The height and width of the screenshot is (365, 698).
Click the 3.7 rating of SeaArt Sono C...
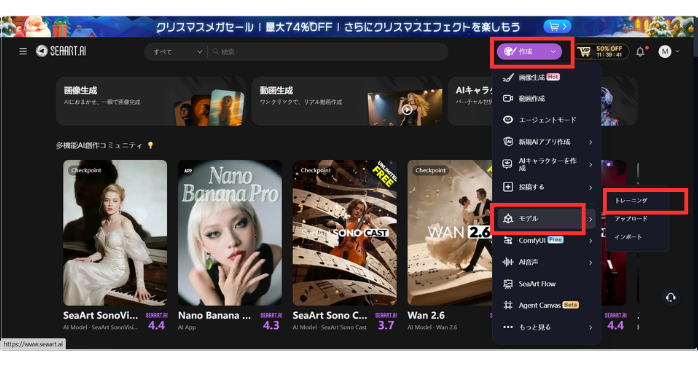pyautogui.click(x=386, y=325)
